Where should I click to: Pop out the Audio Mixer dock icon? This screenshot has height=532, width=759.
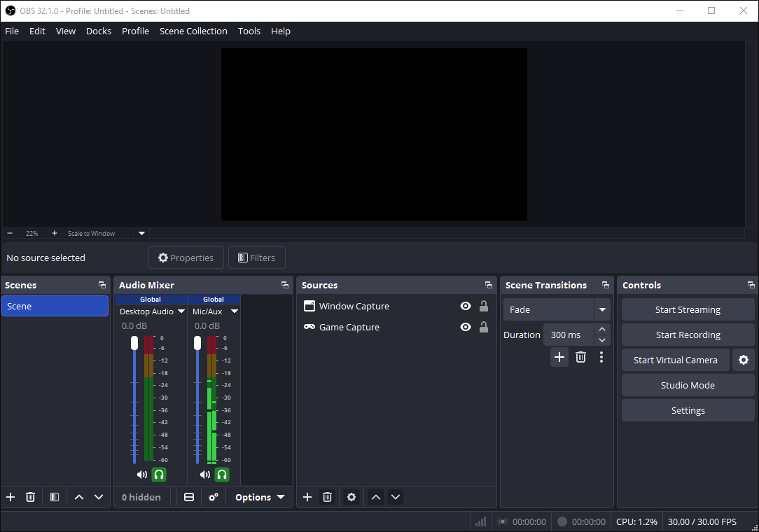(x=284, y=285)
